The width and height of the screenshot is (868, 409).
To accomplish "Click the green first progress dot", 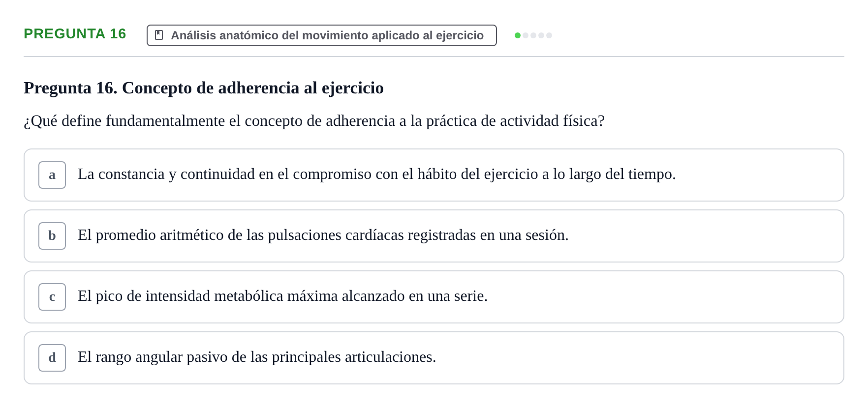I will (518, 35).
